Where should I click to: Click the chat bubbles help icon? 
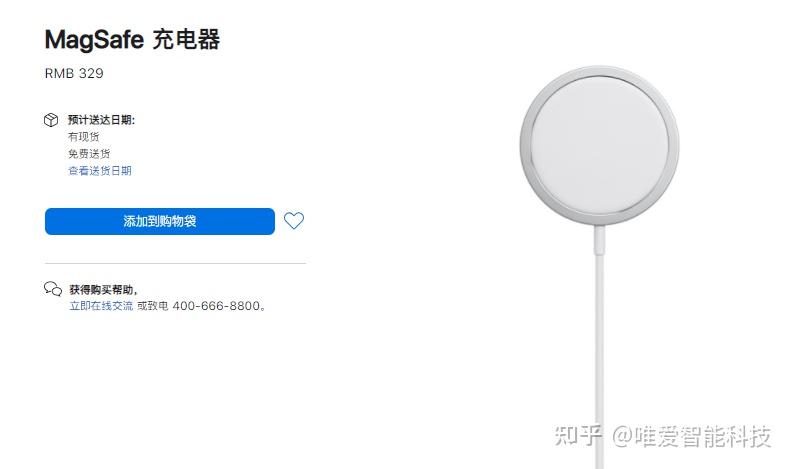coord(53,289)
